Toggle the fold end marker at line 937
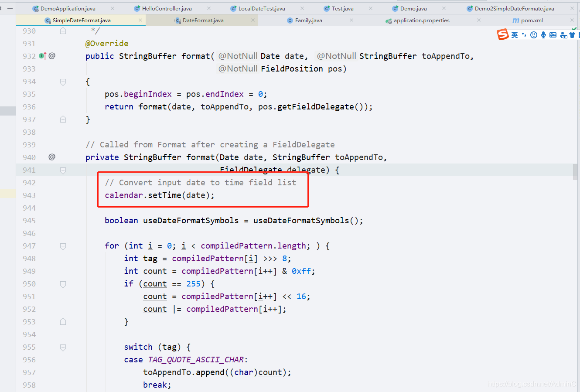Screen dimensions: 580x392 tap(63, 119)
